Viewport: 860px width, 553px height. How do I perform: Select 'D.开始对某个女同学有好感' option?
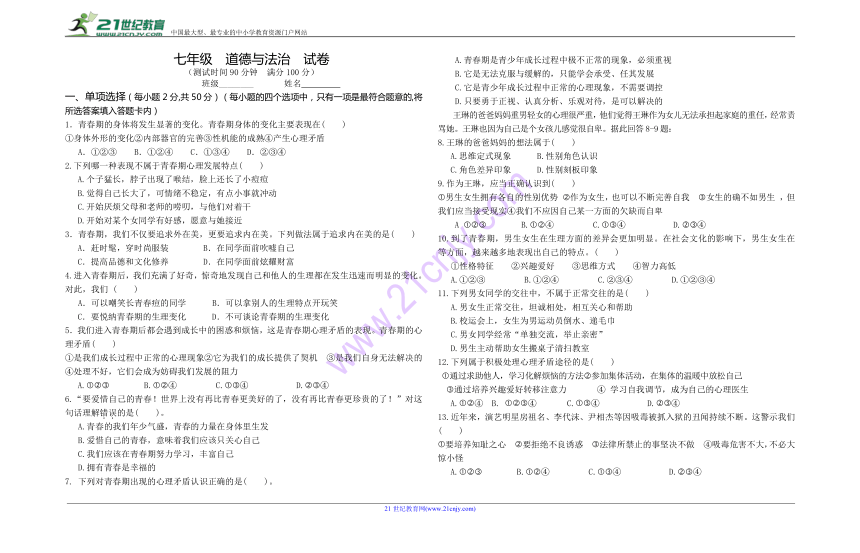(160, 221)
